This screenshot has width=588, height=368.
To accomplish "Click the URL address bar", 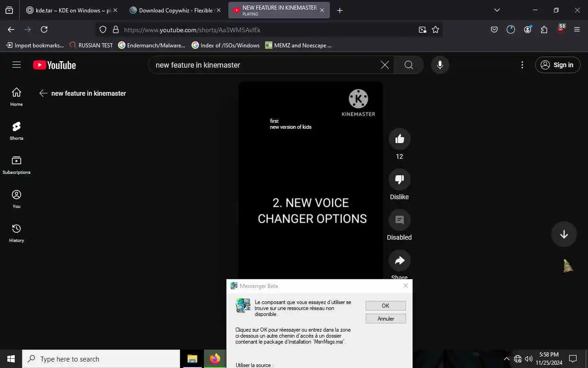I will 269,30.
